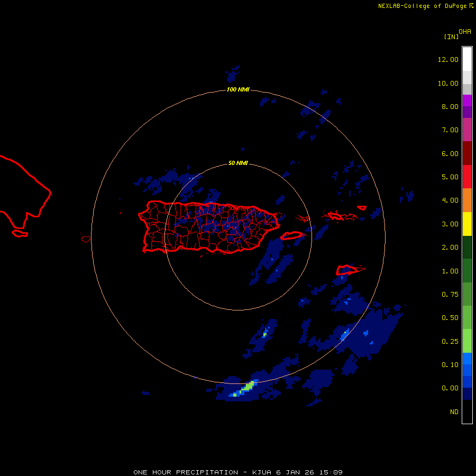Screen dimensions: 476x476
Task: Click the green swatch beside 1.00
Action: click(x=467, y=271)
